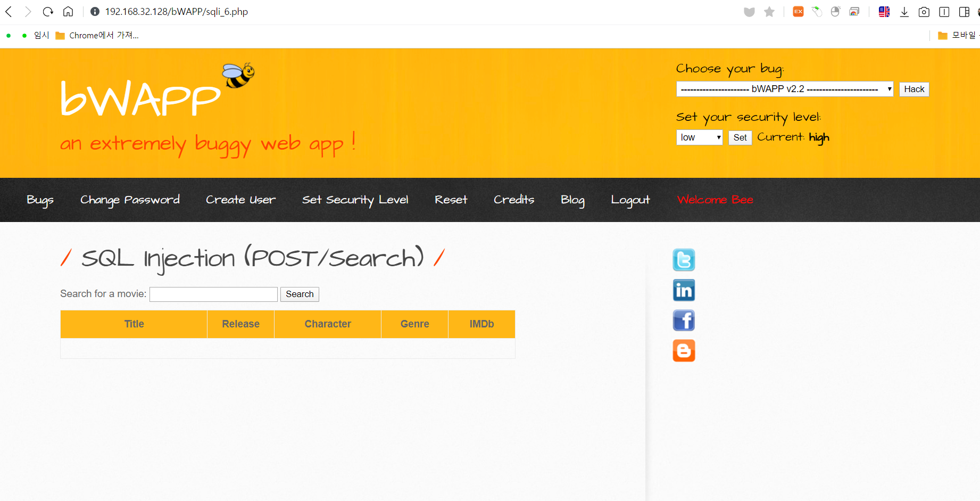This screenshot has width=980, height=501.
Task: Click the gray shield icon in address bar
Action: click(x=749, y=12)
